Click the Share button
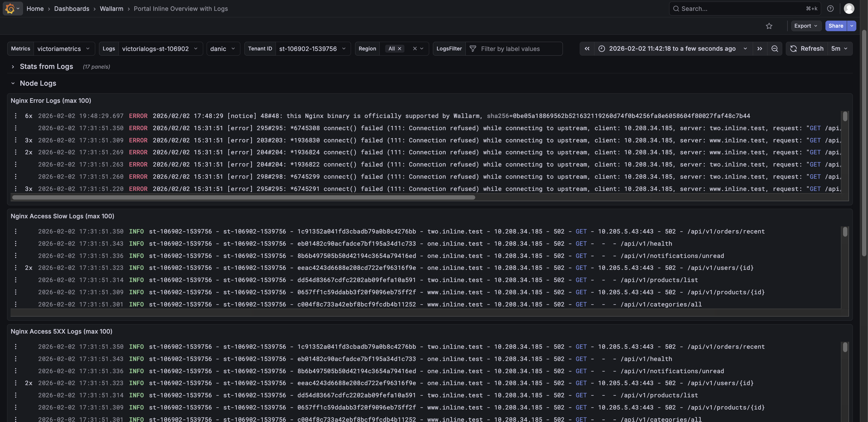The height and width of the screenshot is (422, 868). click(835, 26)
